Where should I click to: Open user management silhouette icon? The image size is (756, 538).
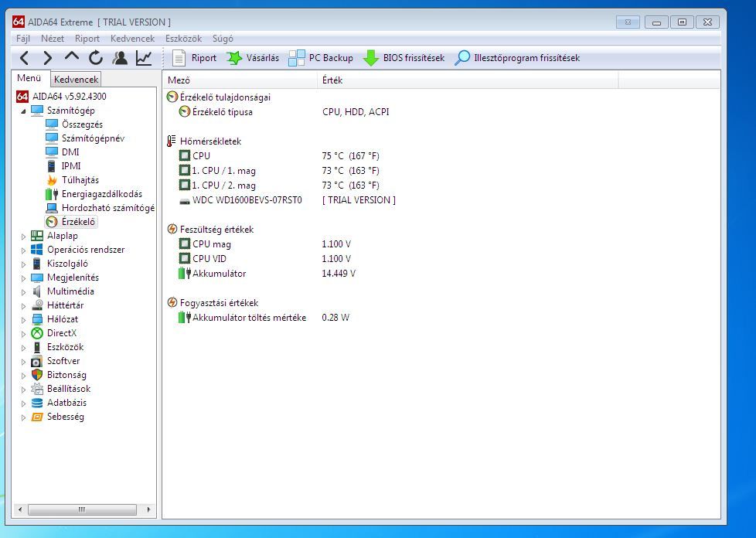coord(120,58)
